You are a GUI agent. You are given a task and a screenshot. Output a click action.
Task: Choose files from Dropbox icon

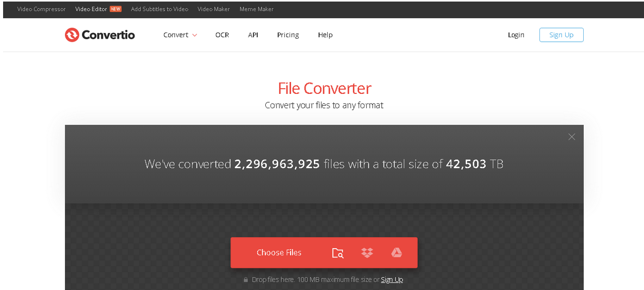click(x=367, y=253)
